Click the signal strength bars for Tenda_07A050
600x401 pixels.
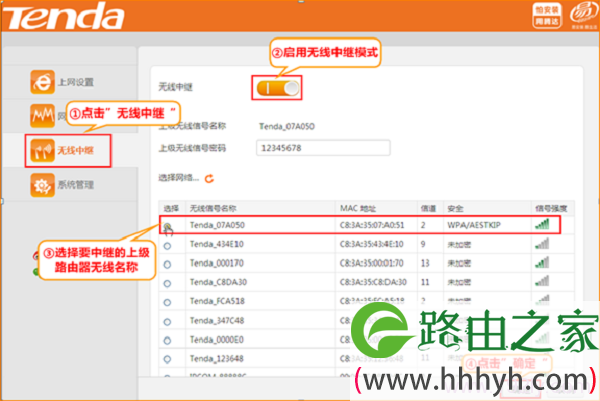point(542,225)
